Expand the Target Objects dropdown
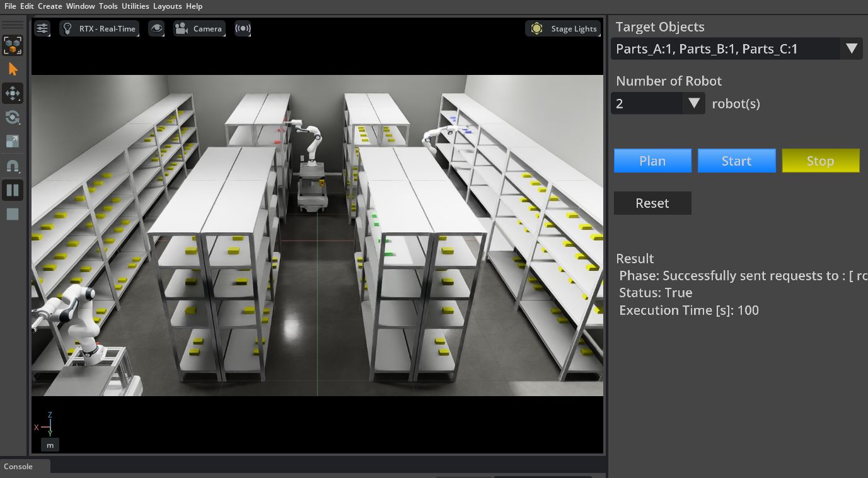This screenshot has height=478, width=868. tap(851, 49)
